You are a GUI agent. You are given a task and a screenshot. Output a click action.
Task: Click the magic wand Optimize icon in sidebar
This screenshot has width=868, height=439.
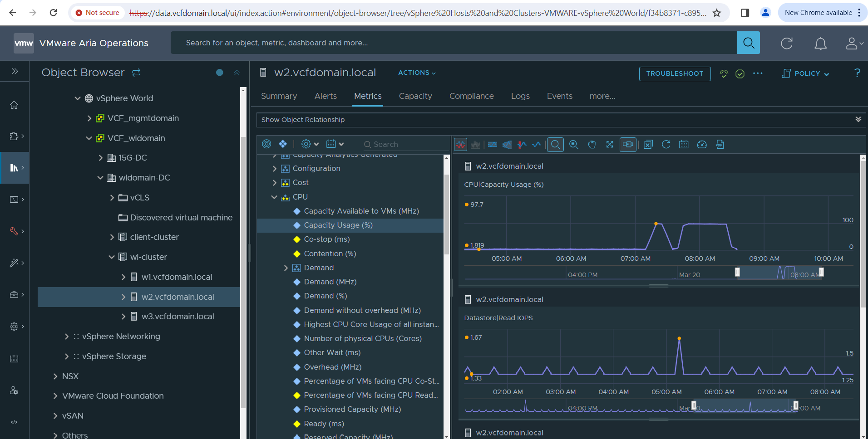point(14,263)
